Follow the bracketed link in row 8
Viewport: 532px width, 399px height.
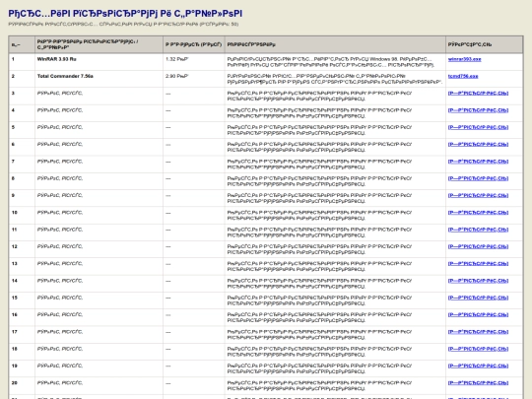pos(478,178)
